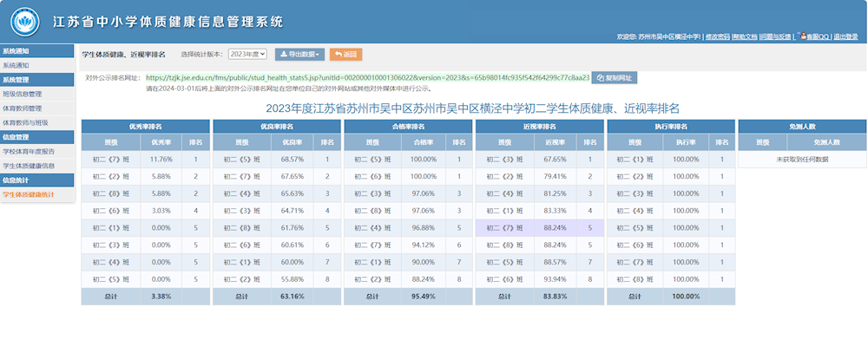Viewport: 868px width, 353px height.
Task: Click the lotus logo in the header
Action: (23, 22)
